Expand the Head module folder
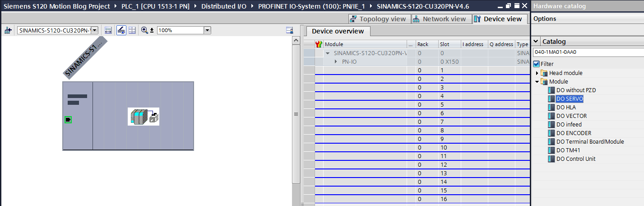 pyautogui.click(x=537, y=73)
